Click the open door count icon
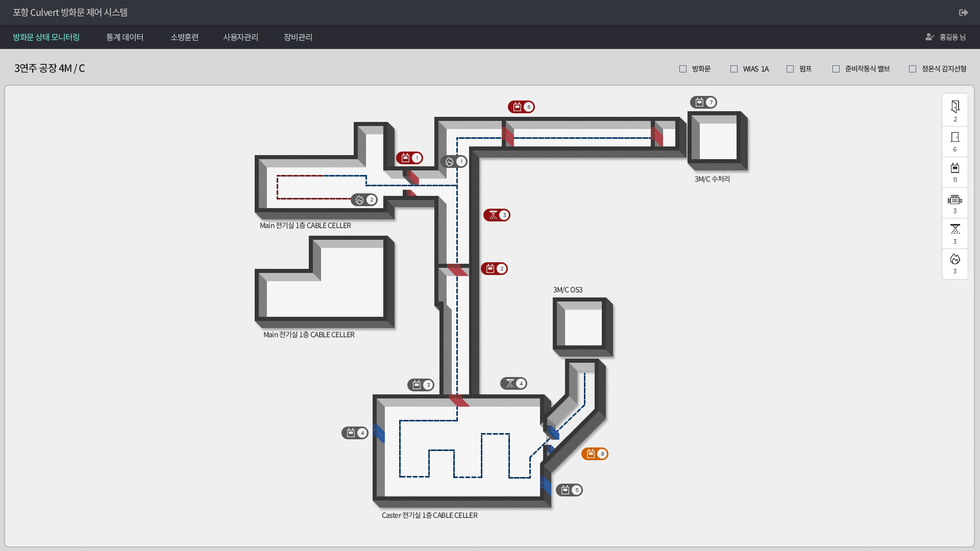The width and height of the screenshot is (980, 551). click(x=955, y=107)
